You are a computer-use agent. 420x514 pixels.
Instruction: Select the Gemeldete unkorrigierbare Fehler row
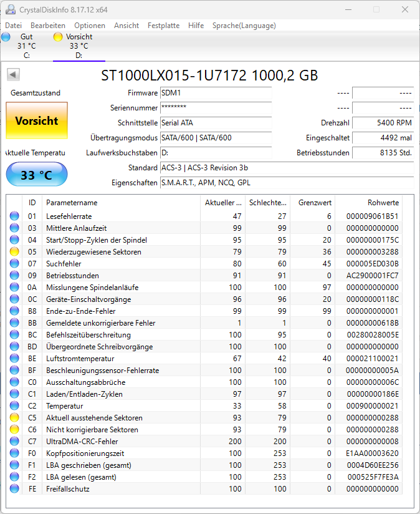(x=204, y=323)
